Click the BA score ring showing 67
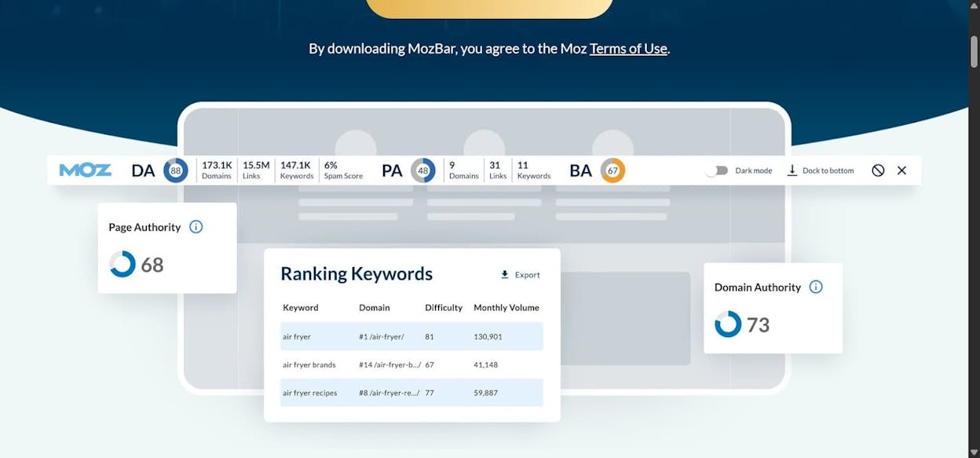The height and width of the screenshot is (458, 980). click(x=612, y=170)
